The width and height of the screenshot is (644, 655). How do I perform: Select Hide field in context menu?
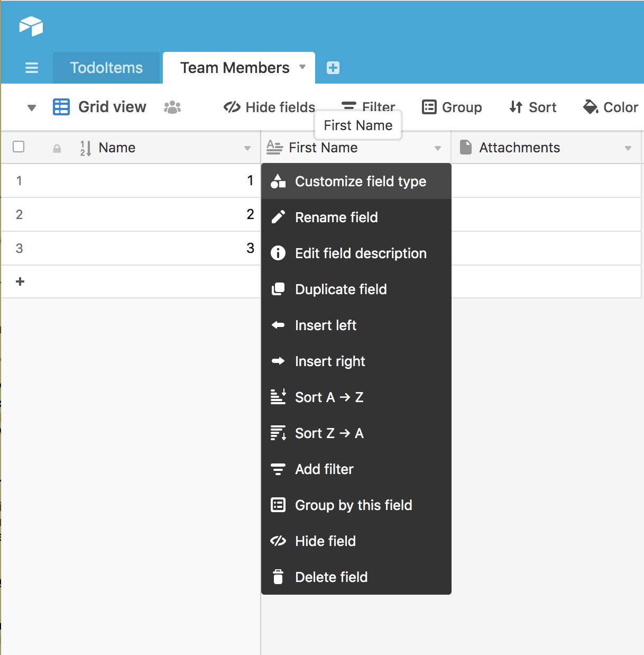(x=325, y=541)
